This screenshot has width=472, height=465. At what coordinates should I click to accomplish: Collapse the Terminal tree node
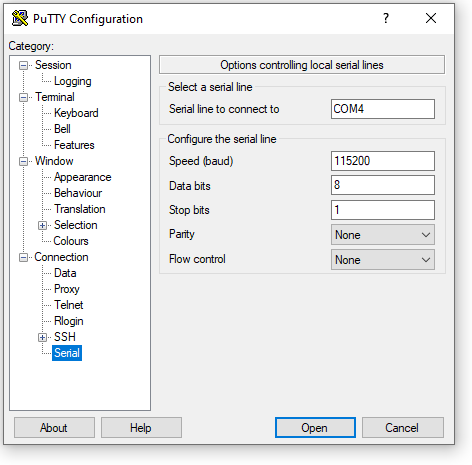(x=23, y=97)
